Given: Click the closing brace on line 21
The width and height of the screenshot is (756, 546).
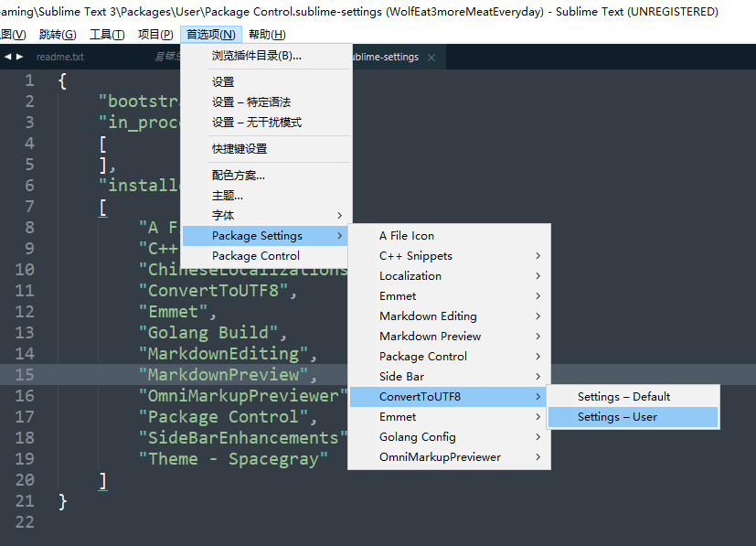Looking at the screenshot, I should pos(63,501).
